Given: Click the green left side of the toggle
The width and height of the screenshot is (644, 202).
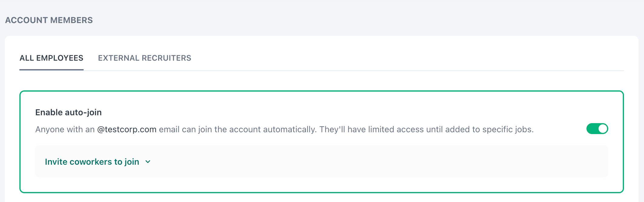Looking at the screenshot, I should pos(592,129).
